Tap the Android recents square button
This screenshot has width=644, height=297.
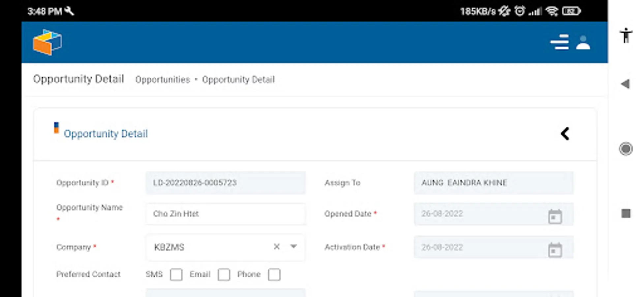pos(626,214)
